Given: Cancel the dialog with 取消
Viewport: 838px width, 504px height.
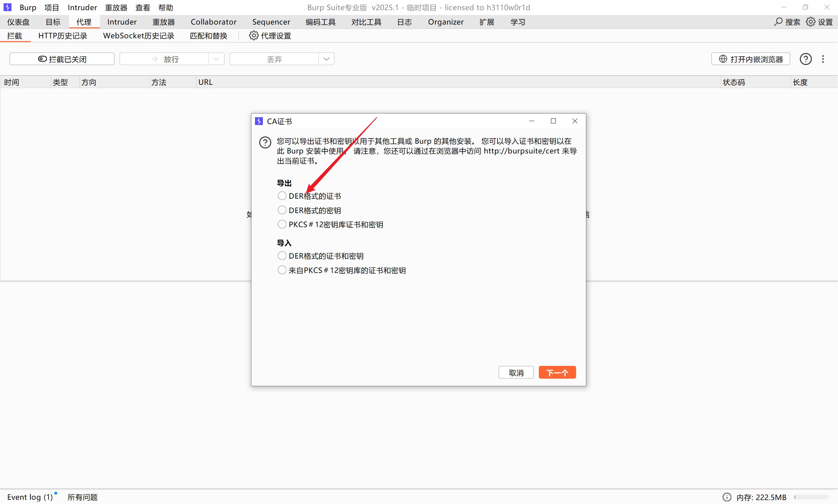Looking at the screenshot, I should pyautogui.click(x=516, y=372).
